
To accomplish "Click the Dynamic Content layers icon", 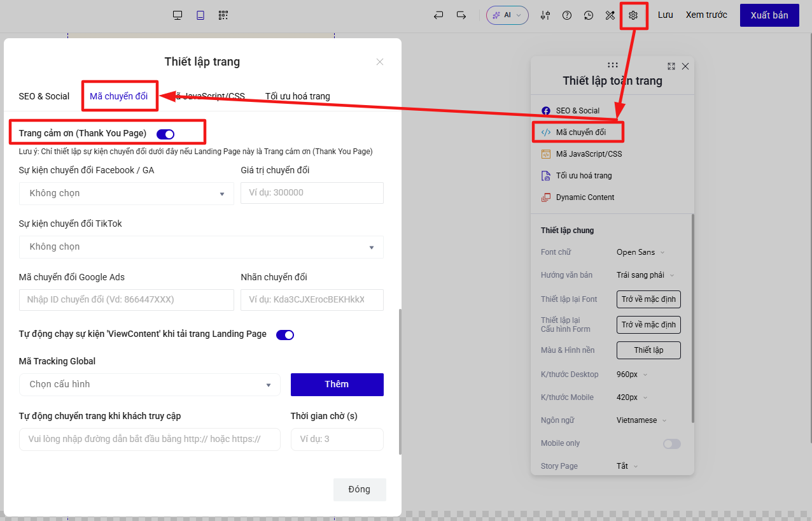I will pyautogui.click(x=545, y=197).
